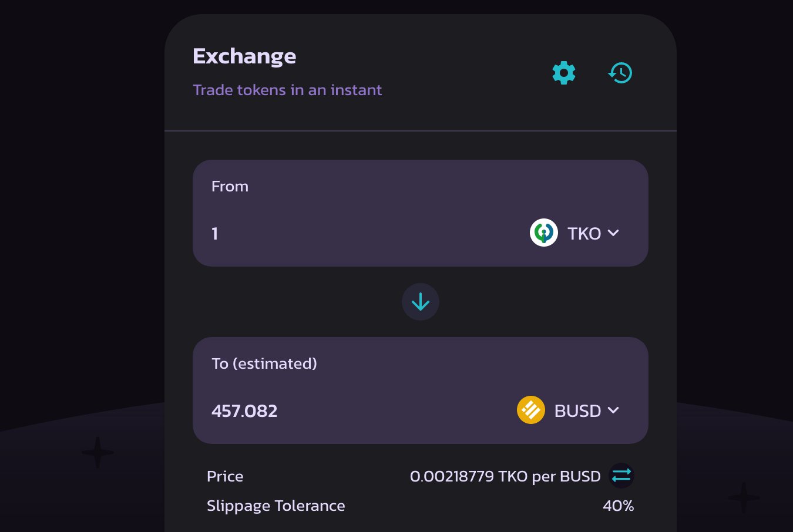Click the Exchange heading

click(244, 56)
